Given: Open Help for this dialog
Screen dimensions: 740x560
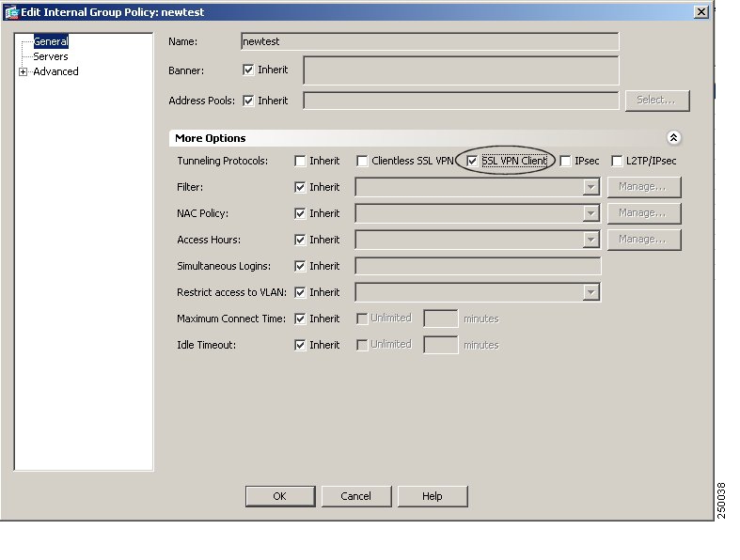Looking at the screenshot, I should (x=432, y=496).
